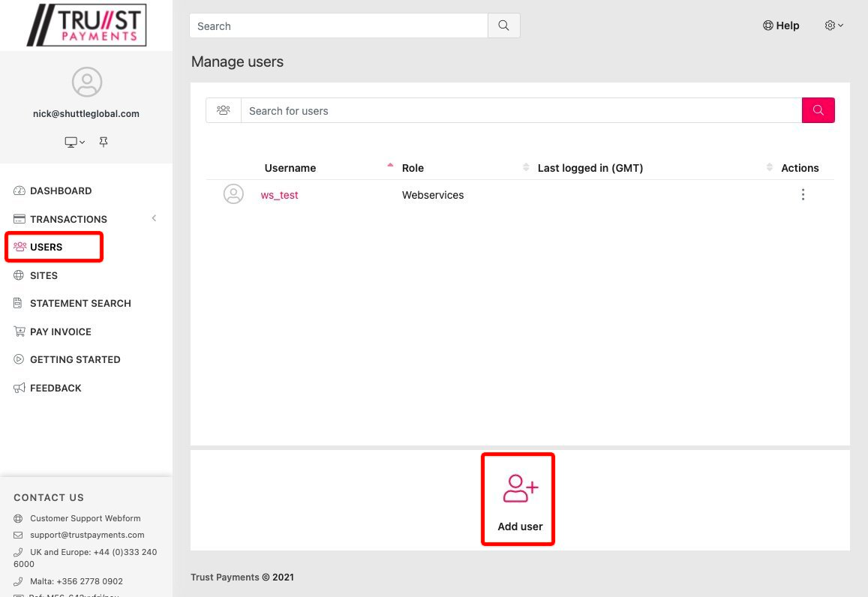Click the Users group icon in sidebar
Screen dimensions: 868x597
(x=20, y=247)
